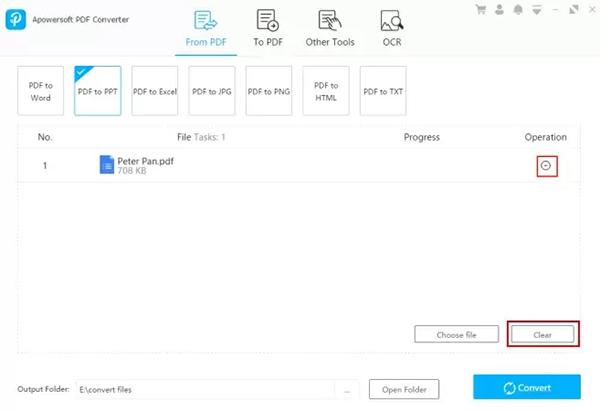Open the OCR tab
The width and height of the screenshot is (600, 411).
pyautogui.click(x=391, y=26)
